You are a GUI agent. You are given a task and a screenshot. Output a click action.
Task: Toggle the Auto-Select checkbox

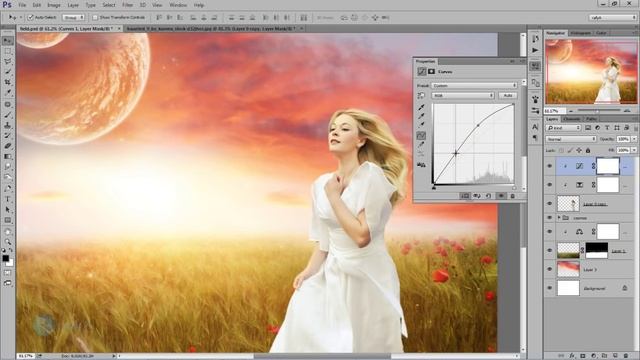[x=30, y=18]
